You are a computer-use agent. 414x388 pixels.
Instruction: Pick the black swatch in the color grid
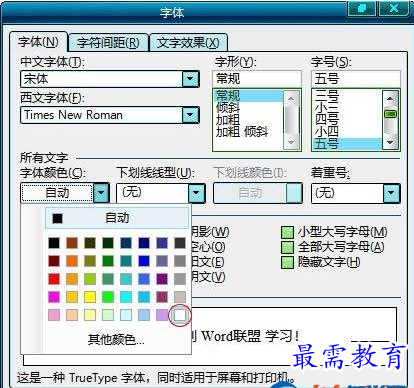click(x=54, y=243)
